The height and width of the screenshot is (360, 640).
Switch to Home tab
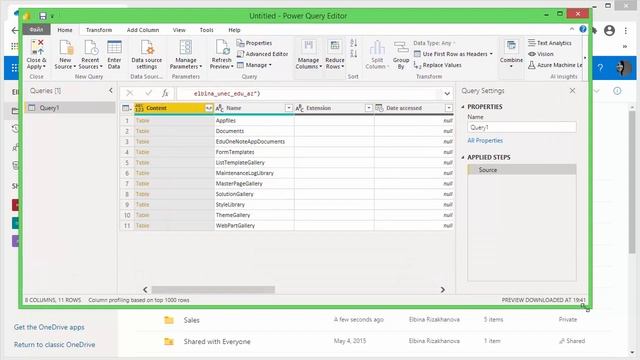point(65,30)
